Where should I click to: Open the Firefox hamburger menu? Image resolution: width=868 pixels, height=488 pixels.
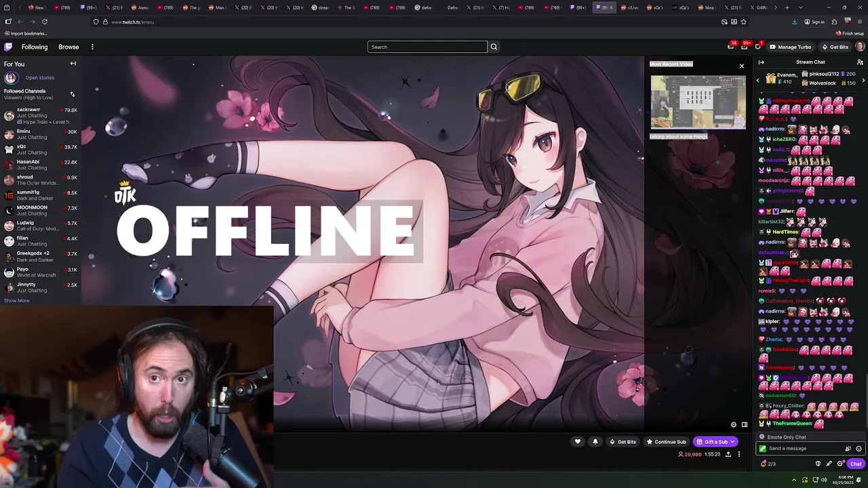click(860, 22)
